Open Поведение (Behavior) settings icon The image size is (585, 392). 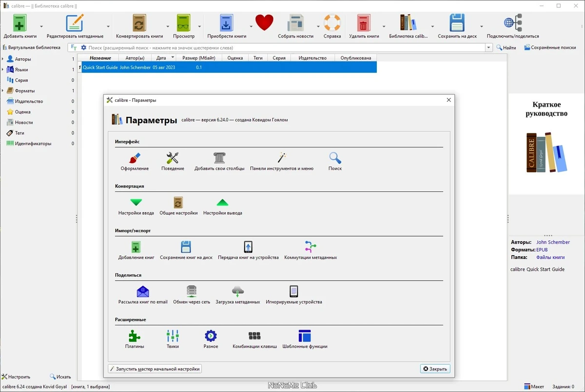tap(173, 161)
